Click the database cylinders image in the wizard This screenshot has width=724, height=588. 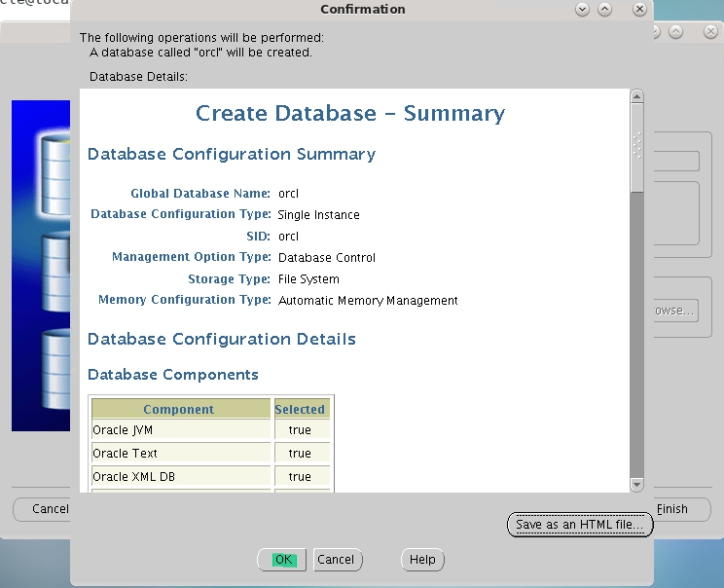[x=41, y=266]
